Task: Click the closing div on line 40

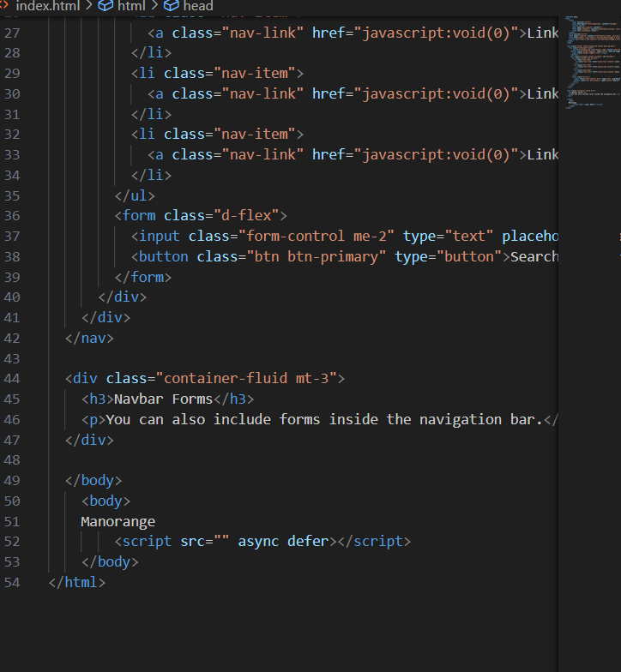Action: tap(122, 297)
